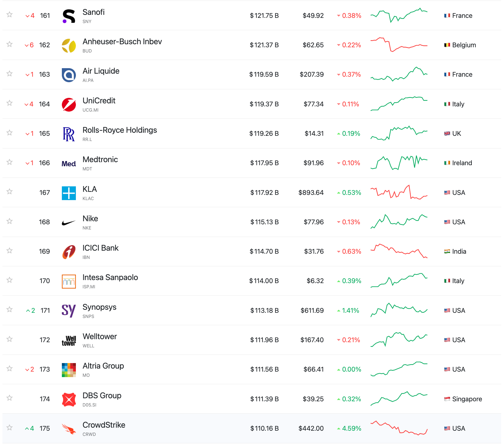
Task: Click the Belgium flag icon
Action: point(447,45)
